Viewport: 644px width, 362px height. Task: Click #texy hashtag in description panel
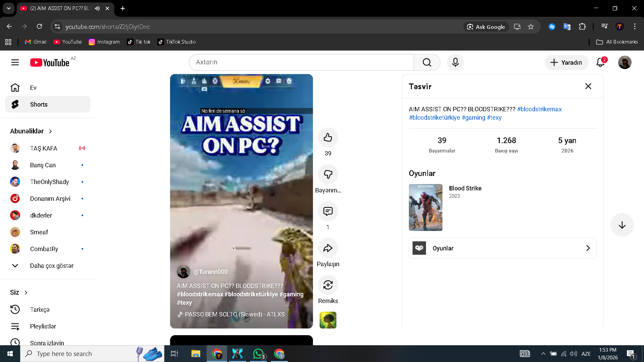(494, 118)
